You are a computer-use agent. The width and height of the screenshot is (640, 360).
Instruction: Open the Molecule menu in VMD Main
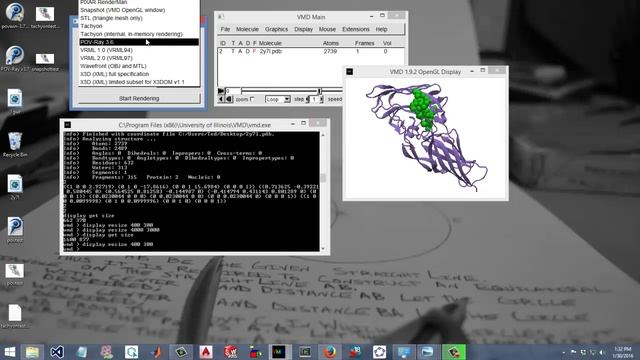point(247,29)
